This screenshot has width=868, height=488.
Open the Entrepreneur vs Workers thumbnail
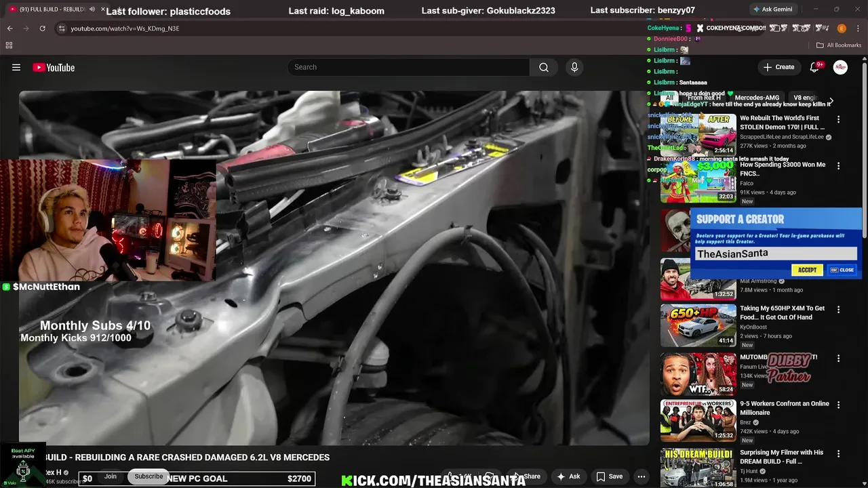tap(698, 420)
